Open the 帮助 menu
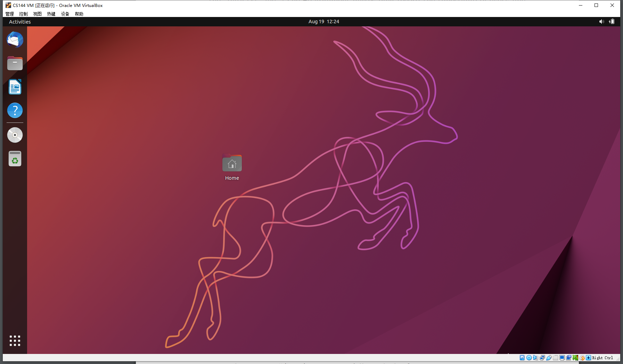 tap(79, 14)
